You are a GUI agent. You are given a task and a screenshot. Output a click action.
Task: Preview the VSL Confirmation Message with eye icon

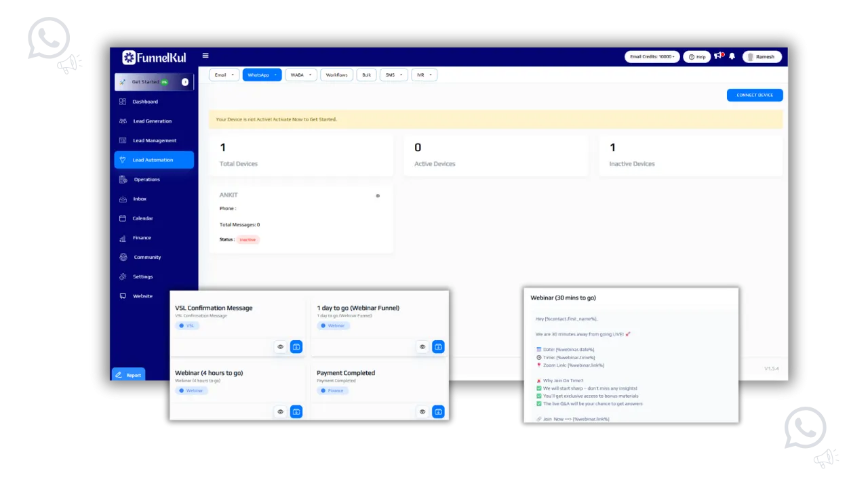click(x=280, y=346)
